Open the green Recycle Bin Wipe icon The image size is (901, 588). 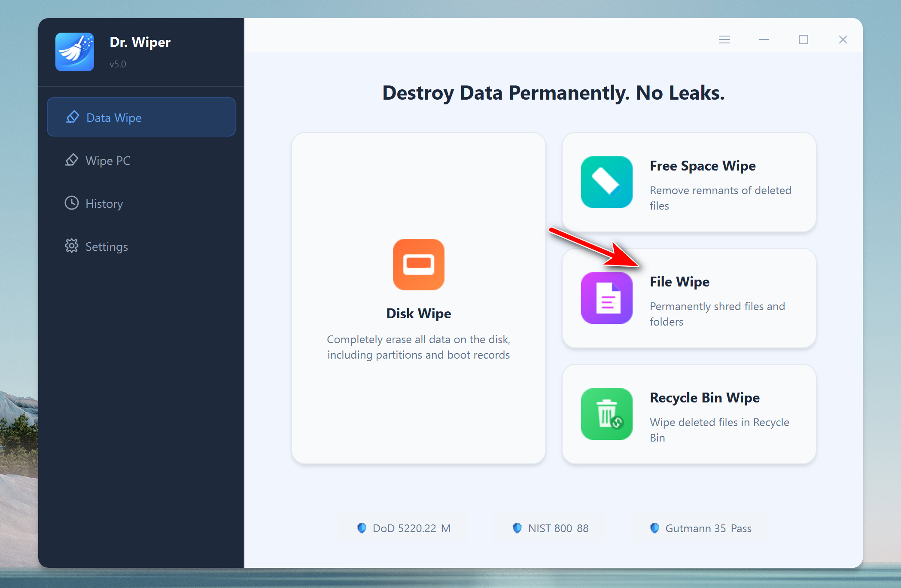point(607,414)
